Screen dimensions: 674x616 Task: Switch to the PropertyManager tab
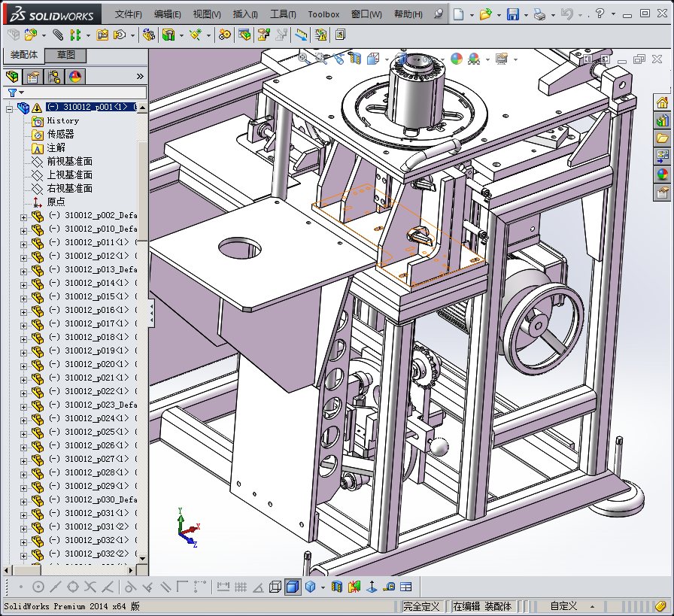pyautogui.click(x=33, y=77)
